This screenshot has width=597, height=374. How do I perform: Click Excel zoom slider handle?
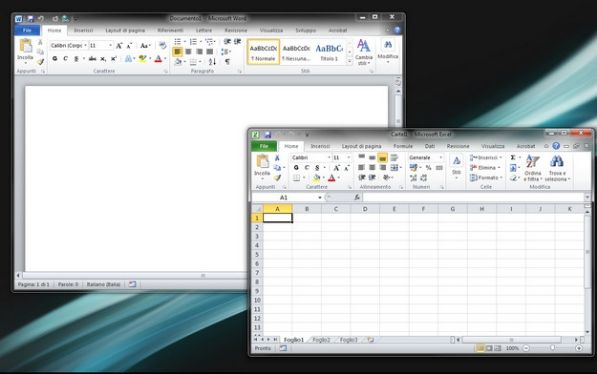552,348
